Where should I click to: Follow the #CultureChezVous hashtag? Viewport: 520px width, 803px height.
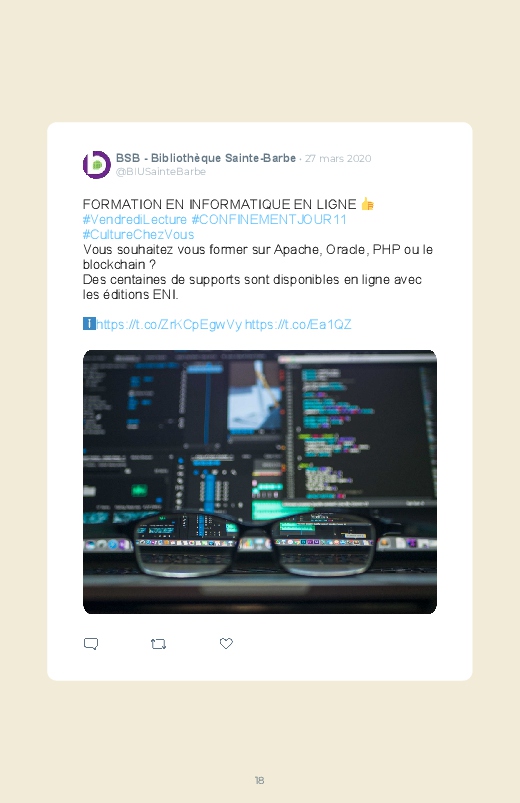point(138,235)
